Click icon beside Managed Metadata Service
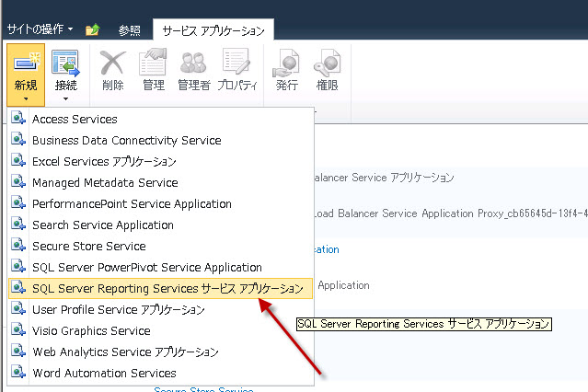This screenshot has width=588, height=392. (18, 181)
